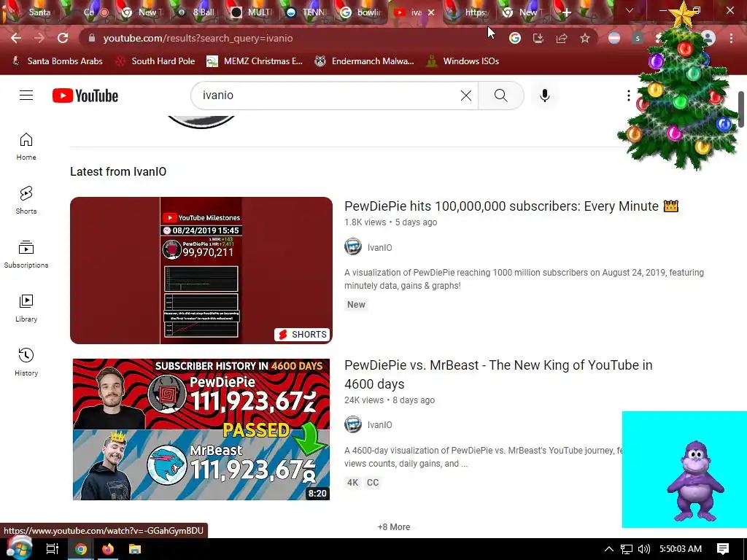Open Task View on the taskbar
This screenshot has width=747, height=560.
tap(52, 549)
